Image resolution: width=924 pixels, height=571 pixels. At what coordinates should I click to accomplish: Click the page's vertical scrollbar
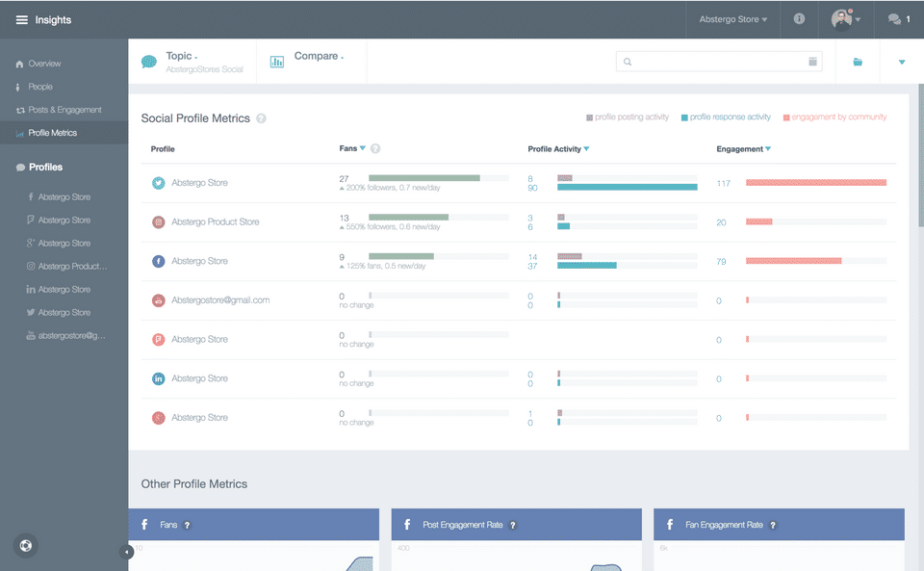(x=921, y=154)
